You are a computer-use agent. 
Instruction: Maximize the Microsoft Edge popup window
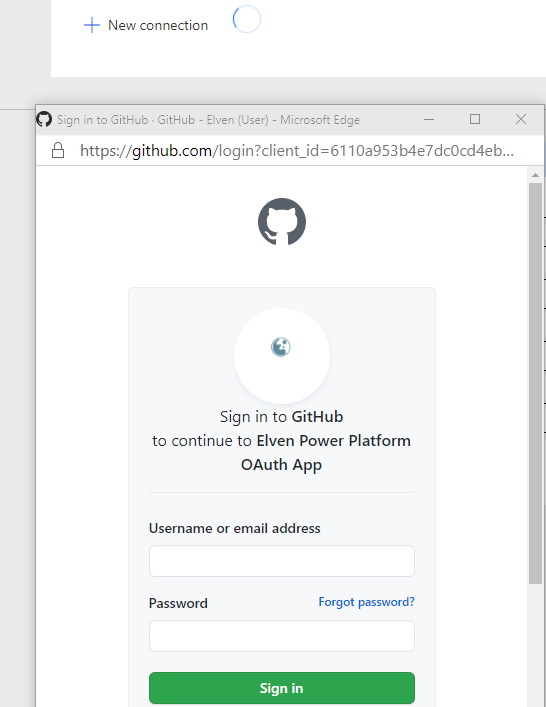click(475, 119)
